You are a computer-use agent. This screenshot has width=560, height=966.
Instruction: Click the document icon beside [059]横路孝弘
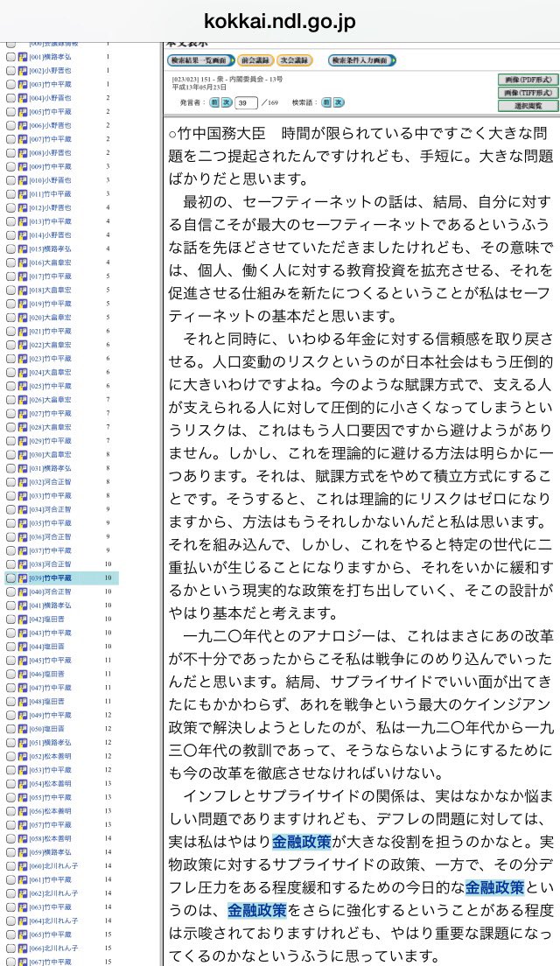pos(23,852)
